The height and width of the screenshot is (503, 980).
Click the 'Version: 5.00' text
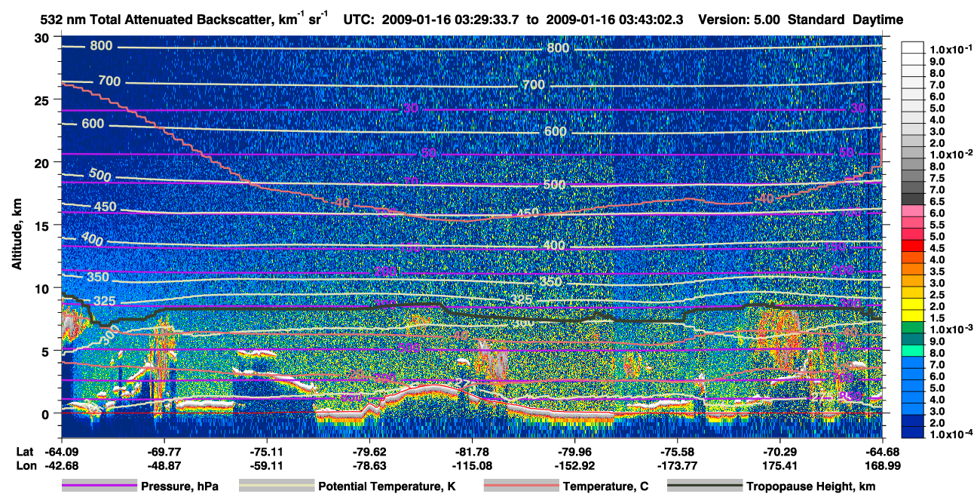[x=740, y=20]
